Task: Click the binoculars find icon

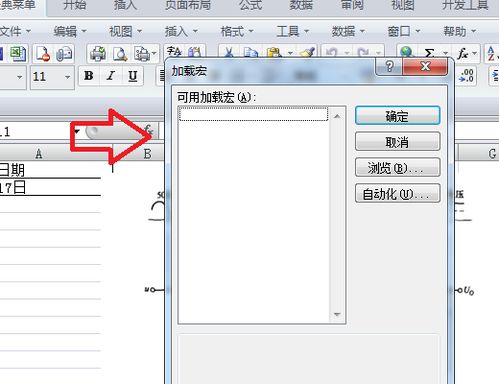Action: pos(195,52)
